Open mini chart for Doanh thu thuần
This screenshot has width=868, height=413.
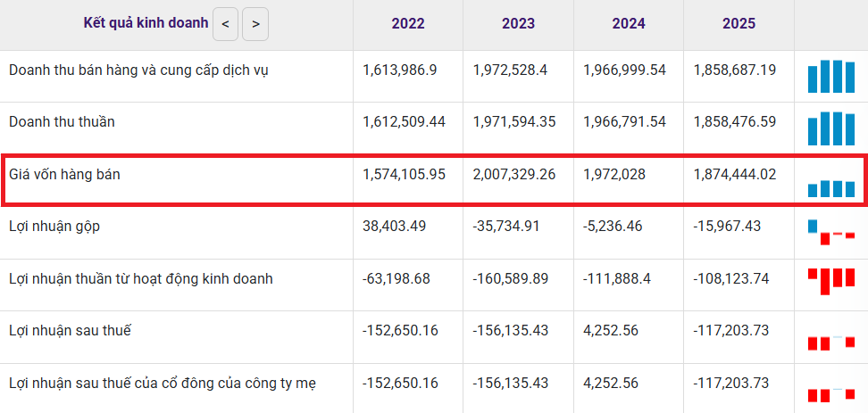[x=830, y=128]
